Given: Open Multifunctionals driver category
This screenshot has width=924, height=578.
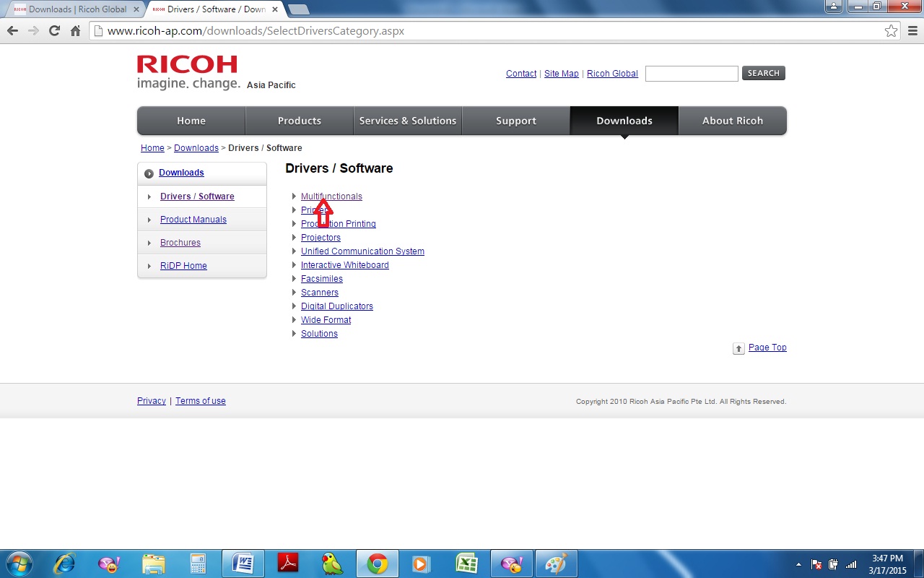Looking at the screenshot, I should (331, 197).
